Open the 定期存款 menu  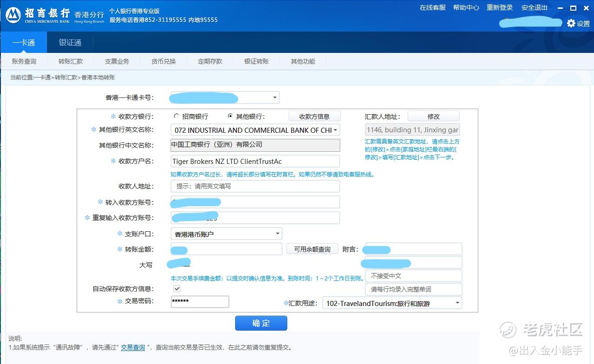click(x=210, y=61)
